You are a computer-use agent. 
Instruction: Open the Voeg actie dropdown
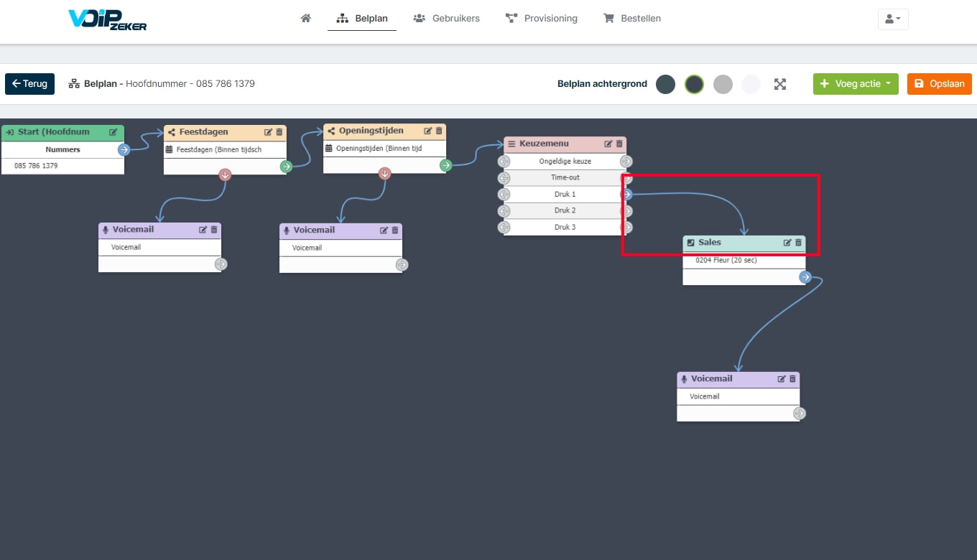[856, 84]
